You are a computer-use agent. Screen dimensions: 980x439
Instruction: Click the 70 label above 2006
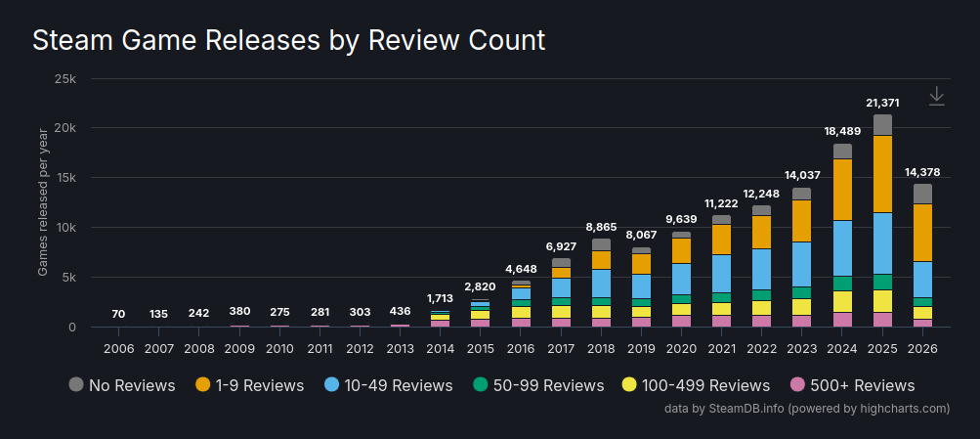[x=119, y=313]
